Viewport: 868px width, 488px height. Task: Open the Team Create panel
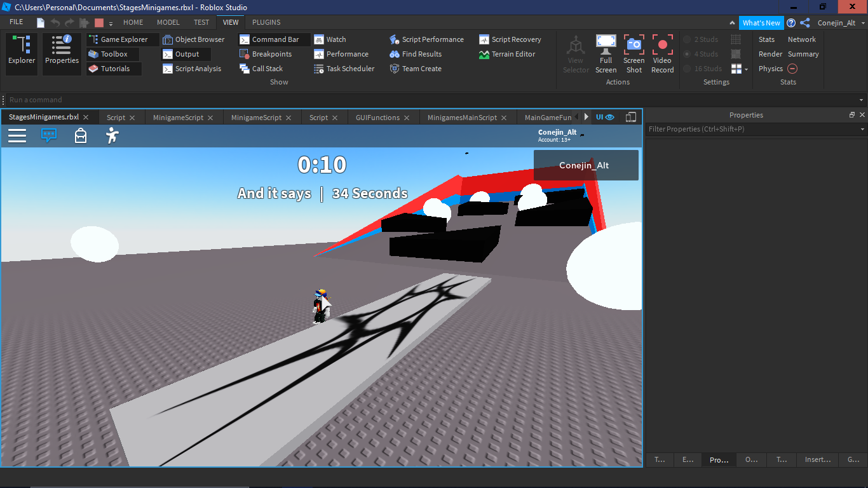click(x=416, y=69)
